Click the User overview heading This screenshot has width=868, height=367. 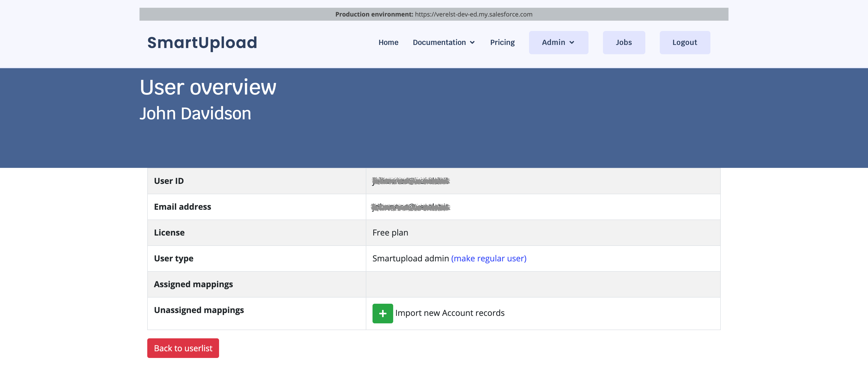click(x=208, y=87)
